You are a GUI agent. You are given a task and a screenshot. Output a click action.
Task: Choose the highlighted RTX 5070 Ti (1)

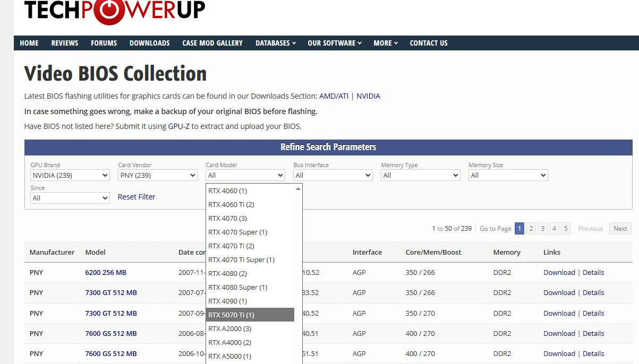(250, 315)
